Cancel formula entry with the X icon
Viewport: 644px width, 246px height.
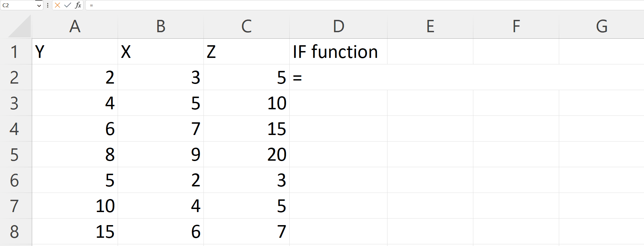[57, 5]
